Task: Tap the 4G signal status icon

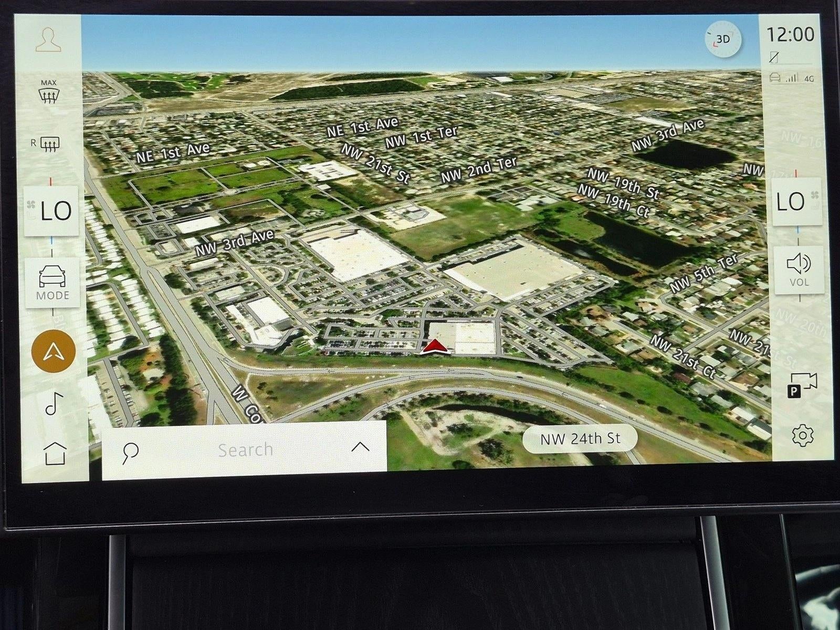Action: pos(809,78)
